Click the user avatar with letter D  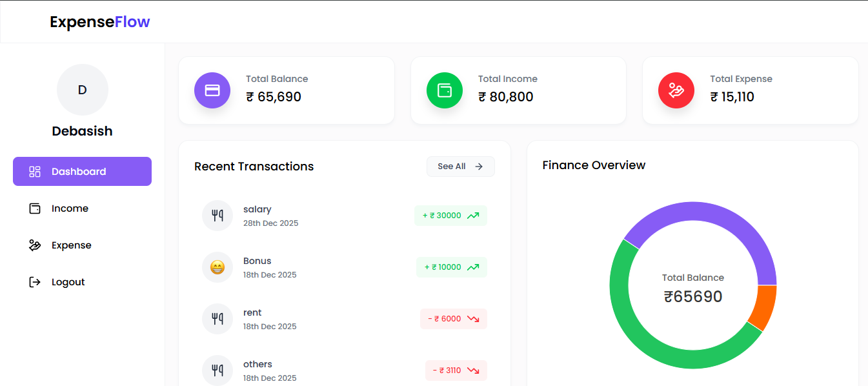(83, 90)
